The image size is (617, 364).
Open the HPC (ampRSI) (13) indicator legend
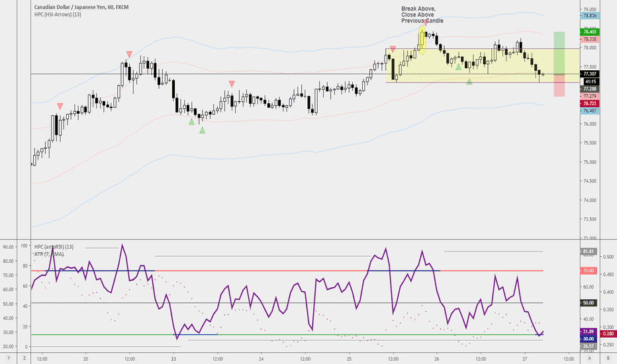point(54,247)
